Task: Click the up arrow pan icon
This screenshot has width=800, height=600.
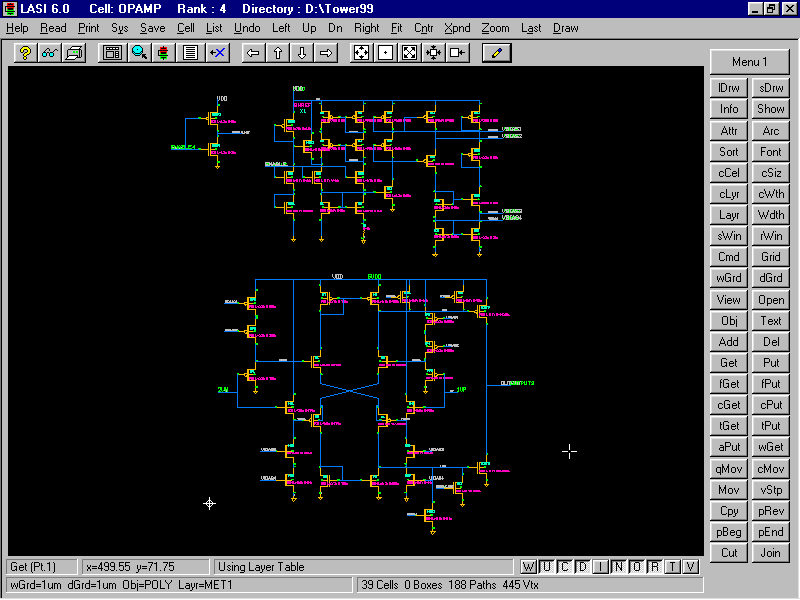Action: click(x=278, y=52)
